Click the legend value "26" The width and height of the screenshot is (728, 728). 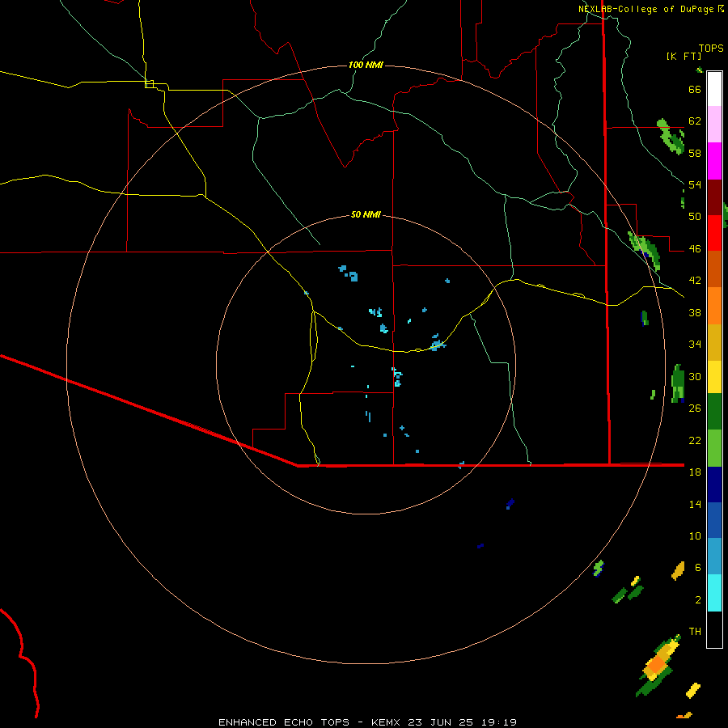tap(695, 408)
